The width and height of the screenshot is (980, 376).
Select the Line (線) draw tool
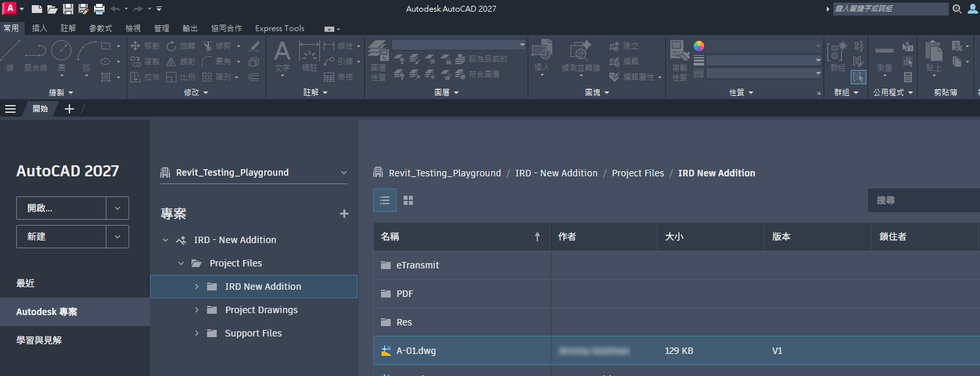10,56
